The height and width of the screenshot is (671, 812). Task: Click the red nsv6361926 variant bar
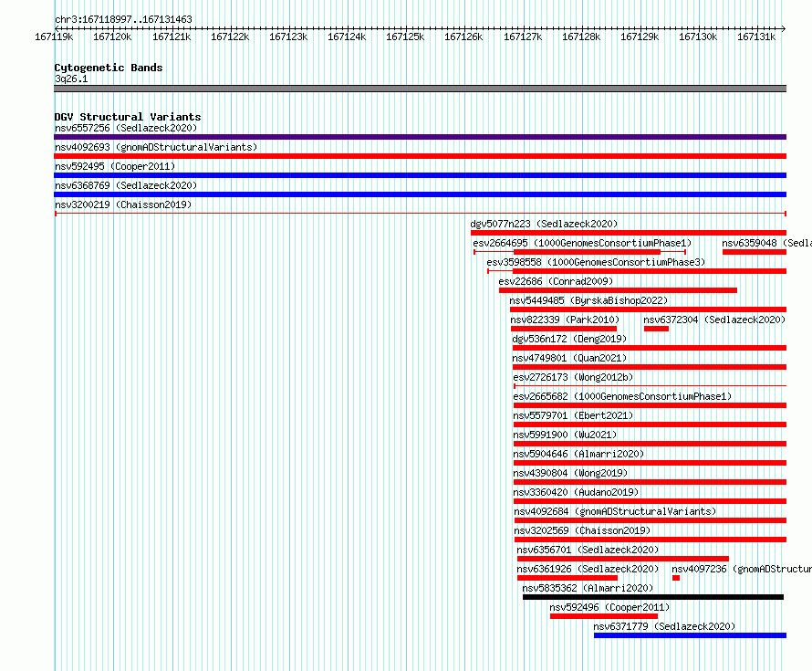pos(567,578)
